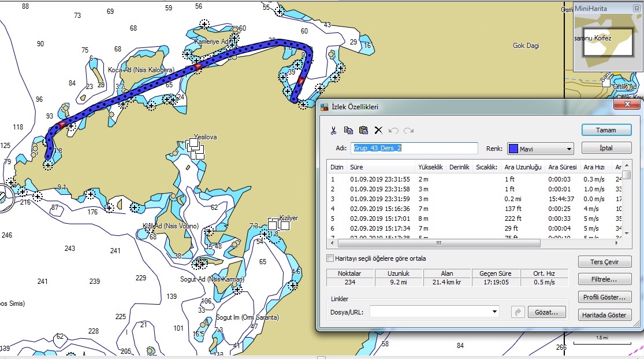Click the Undo arrow icon
The width and height of the screenshot is (644, 359).
(x=393, y=130)
